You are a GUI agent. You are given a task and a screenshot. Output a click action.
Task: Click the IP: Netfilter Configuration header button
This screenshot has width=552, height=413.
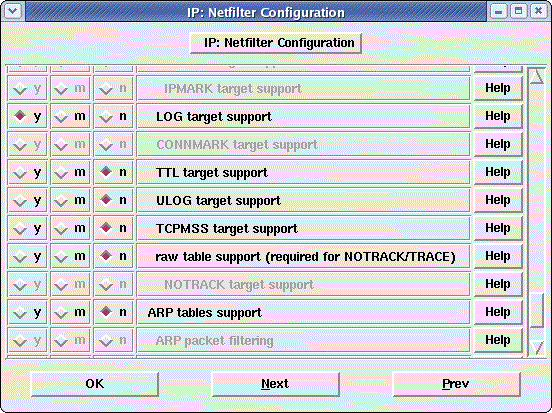point(276,43)
